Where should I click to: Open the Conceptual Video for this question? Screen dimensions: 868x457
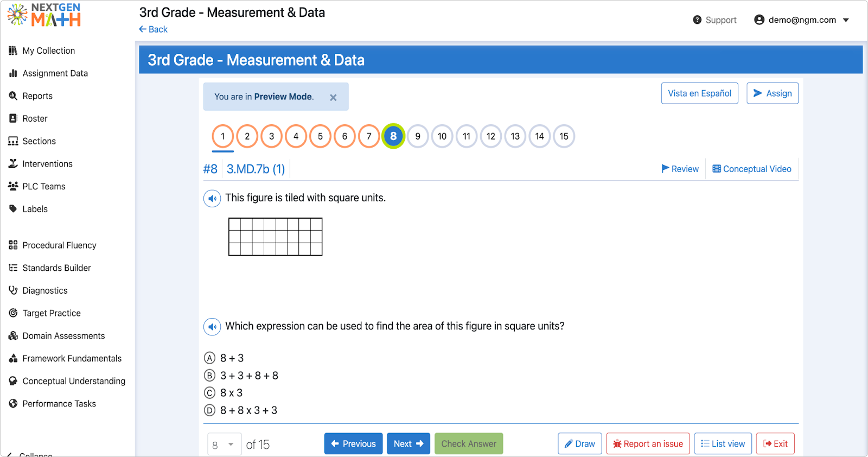(751, 169)
